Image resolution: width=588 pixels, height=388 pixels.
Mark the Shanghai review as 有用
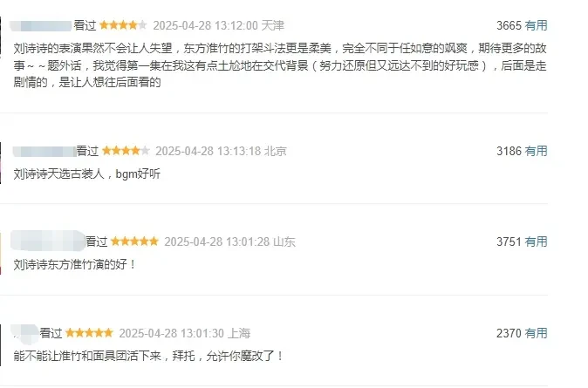536,333
